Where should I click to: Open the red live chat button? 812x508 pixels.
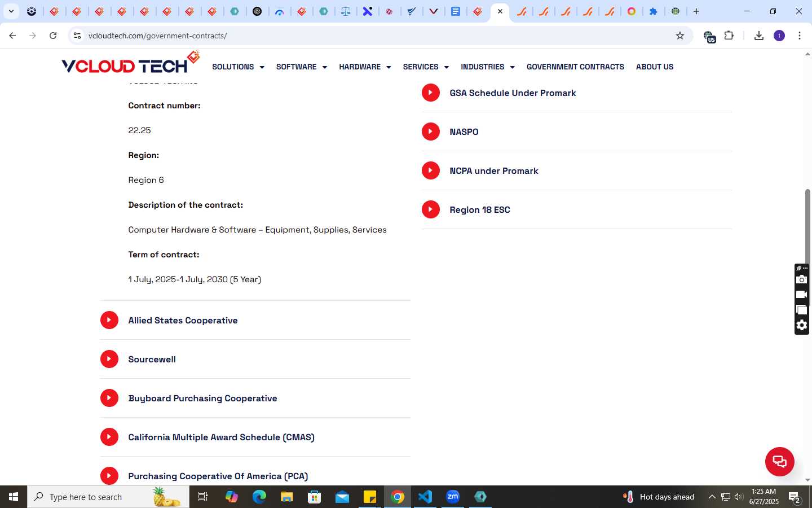point(780,461)
